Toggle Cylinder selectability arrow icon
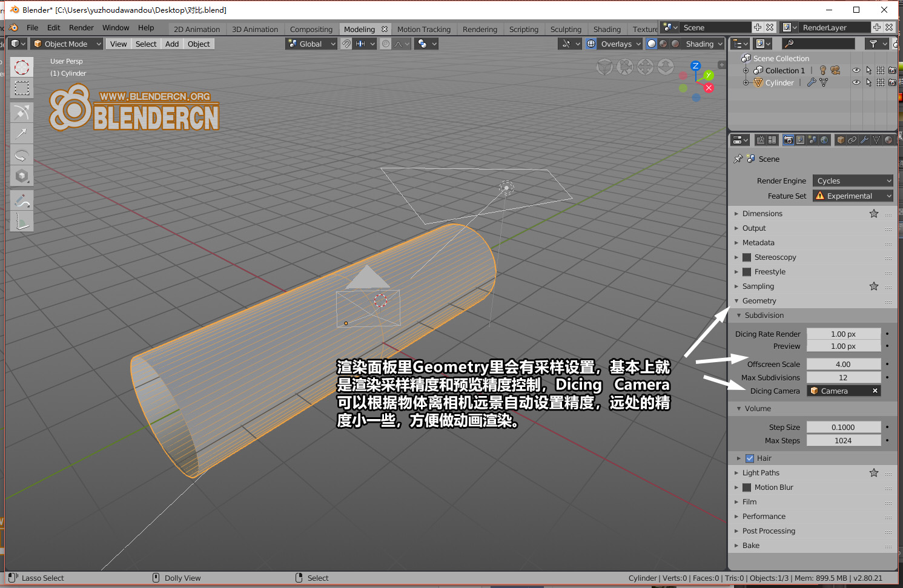Screen dimensions: 903x588 868,82
